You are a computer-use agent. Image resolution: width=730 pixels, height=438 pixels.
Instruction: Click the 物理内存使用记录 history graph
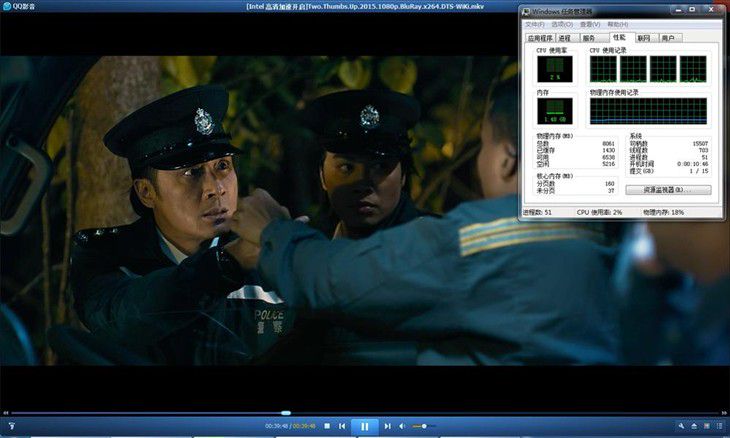pos(648,111)
